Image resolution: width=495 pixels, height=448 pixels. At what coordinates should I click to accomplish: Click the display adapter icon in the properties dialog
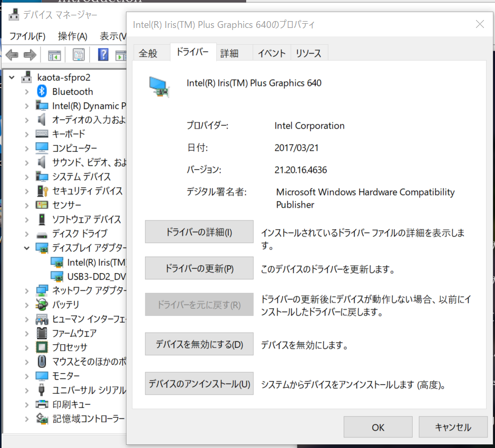159,86
